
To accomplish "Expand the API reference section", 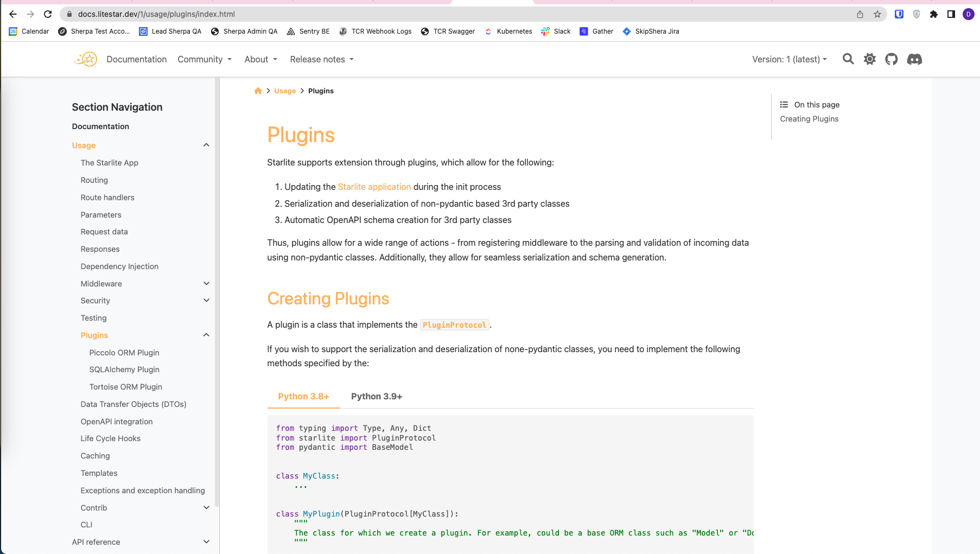I will [x=206, y=542].
